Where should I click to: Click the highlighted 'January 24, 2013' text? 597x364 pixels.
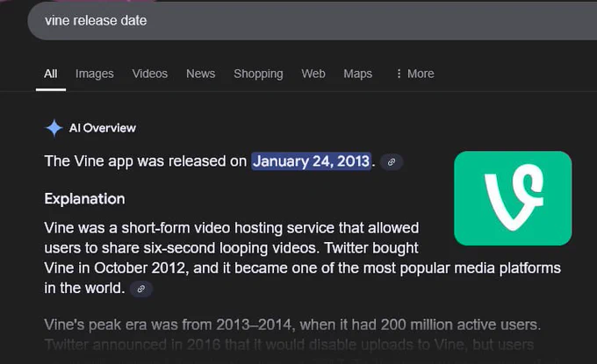tap(311, 161)
